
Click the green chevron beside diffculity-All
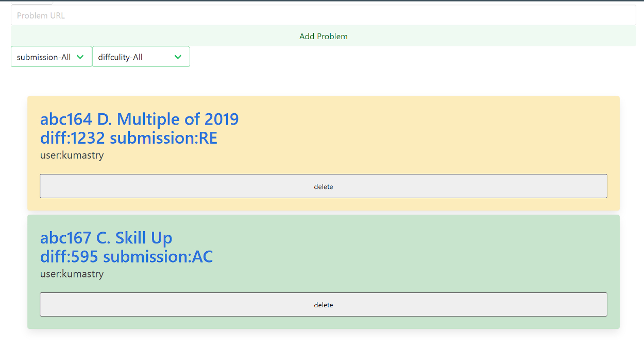click(x=178, y=57)
